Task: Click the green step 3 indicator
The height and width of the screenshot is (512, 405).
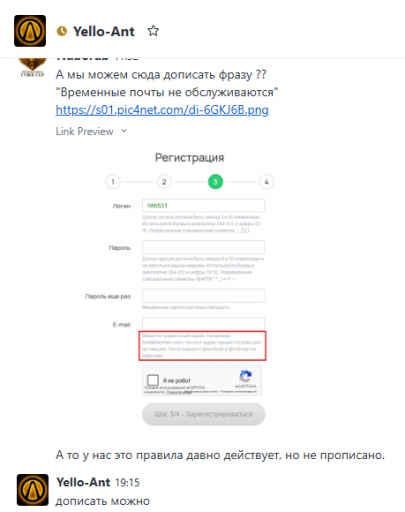Action: tap(215, 182)
